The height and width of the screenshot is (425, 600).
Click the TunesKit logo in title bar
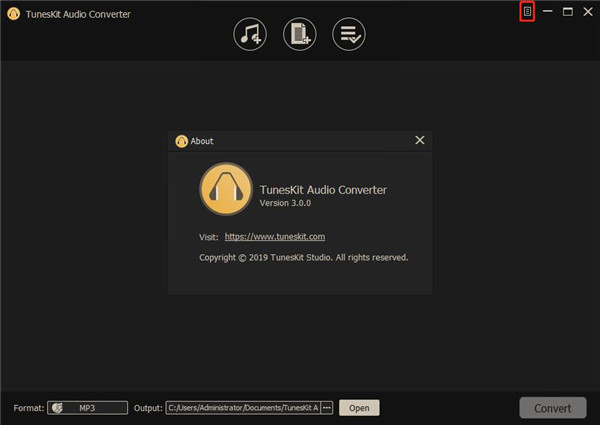13,14
